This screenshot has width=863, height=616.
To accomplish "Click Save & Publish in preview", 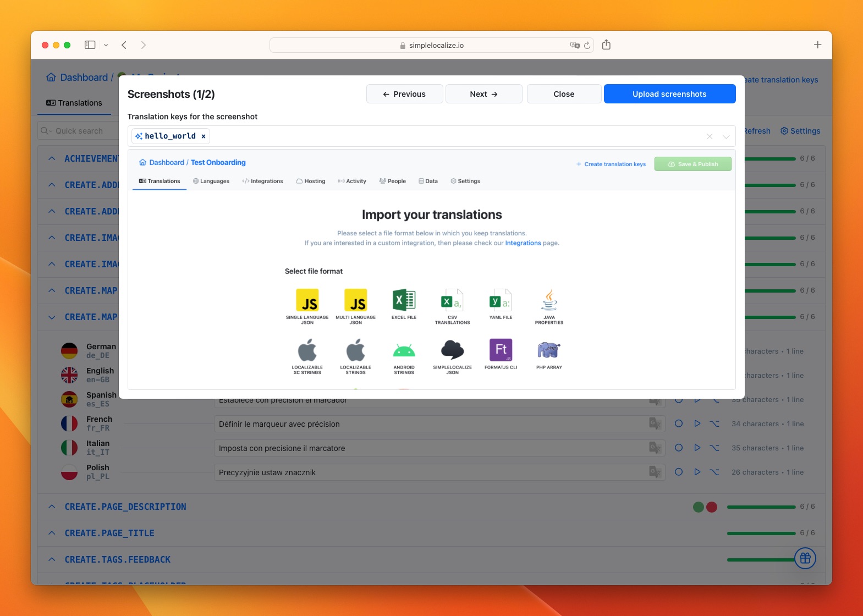I will (x=692, y=164).
